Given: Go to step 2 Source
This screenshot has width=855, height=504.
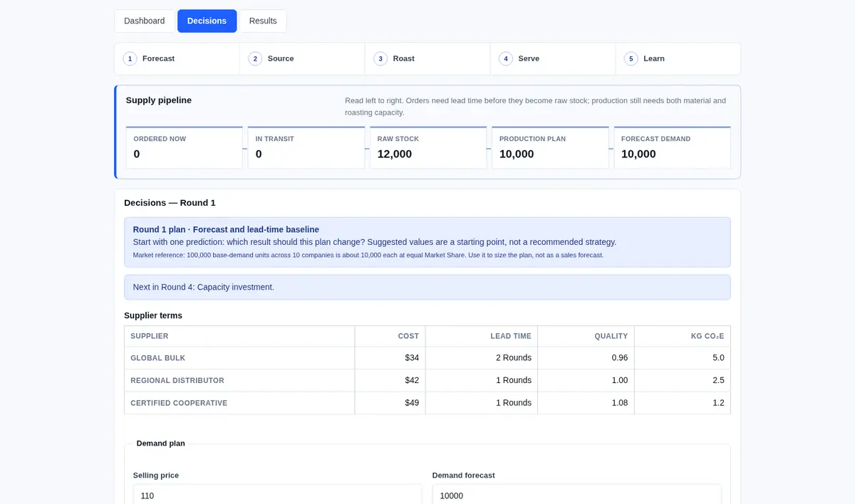Looking at the screenshot, I should click(x=302, y=59).
